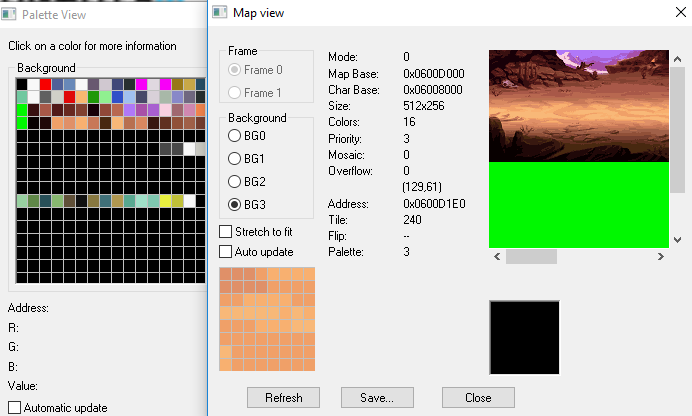This screenshot has width=692, height=416.
Task: Toggle the Auto update checkbox
Action: 226,252
